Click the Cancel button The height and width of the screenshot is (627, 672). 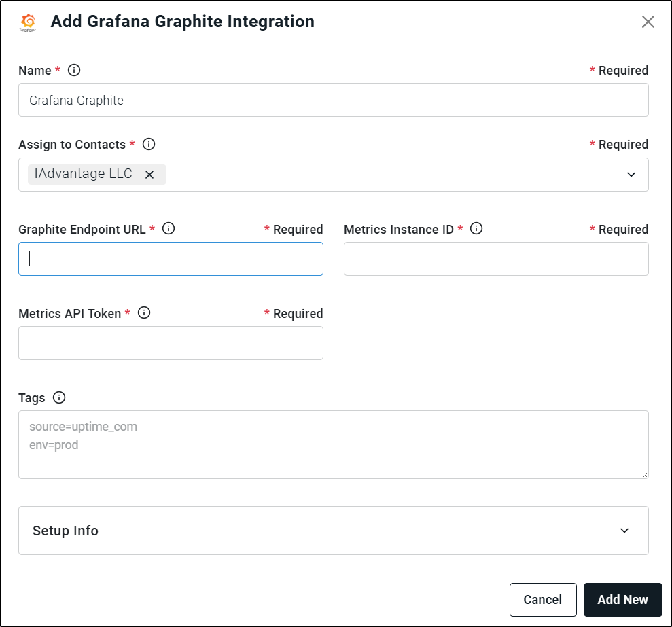coord(543,600)
